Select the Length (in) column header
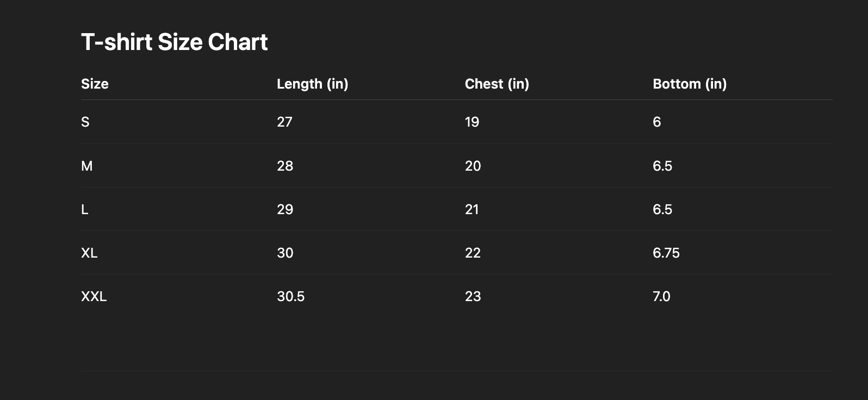868x400 pixels. pos(312,84)
